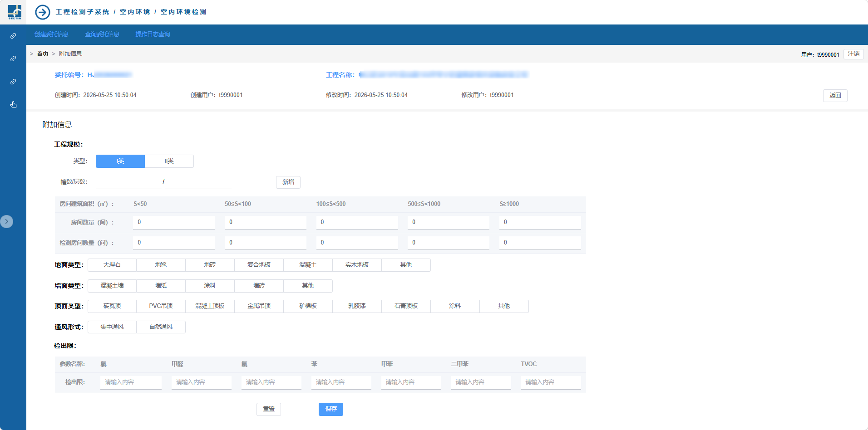The height and width of the screenshot is (430, 868).
Task: Focus 房间数量 field under 50≤S<100
Action: (266, 222)
